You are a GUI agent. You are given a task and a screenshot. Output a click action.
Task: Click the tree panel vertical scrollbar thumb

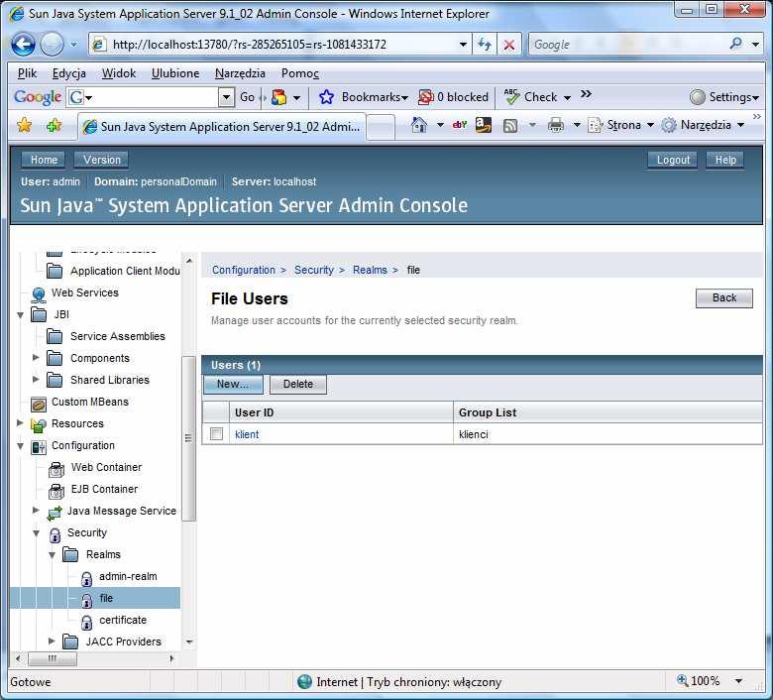coord(188,438)
